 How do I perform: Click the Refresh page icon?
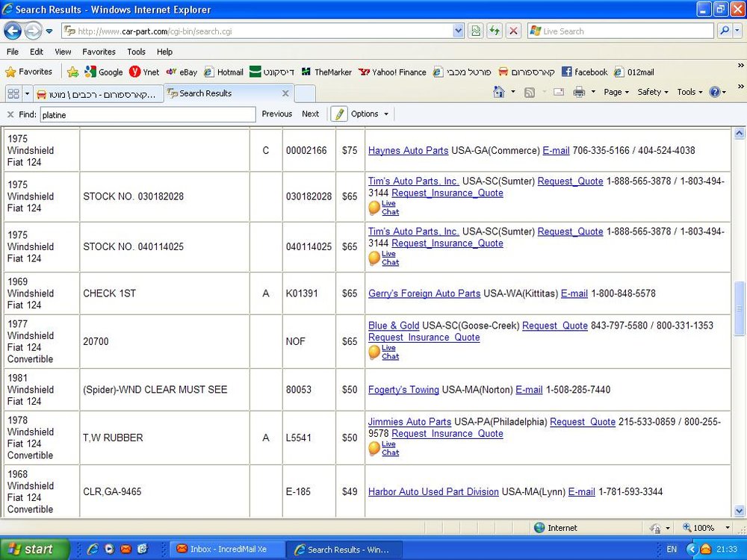495,31
